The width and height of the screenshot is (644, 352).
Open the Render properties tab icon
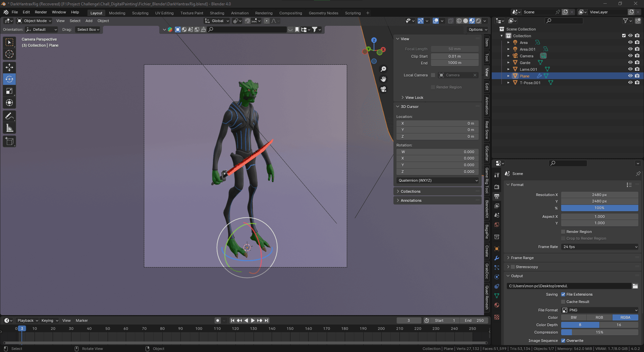click(x=497, y=187)
